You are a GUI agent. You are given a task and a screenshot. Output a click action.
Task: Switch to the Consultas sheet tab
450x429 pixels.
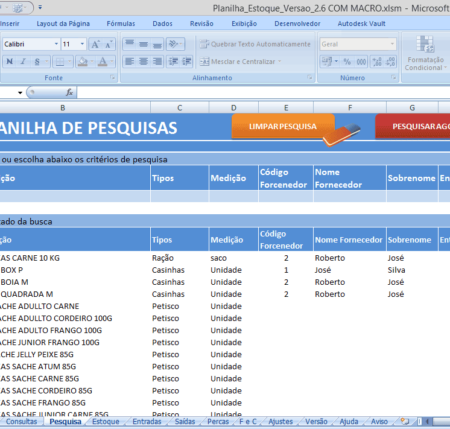(21, 422)
